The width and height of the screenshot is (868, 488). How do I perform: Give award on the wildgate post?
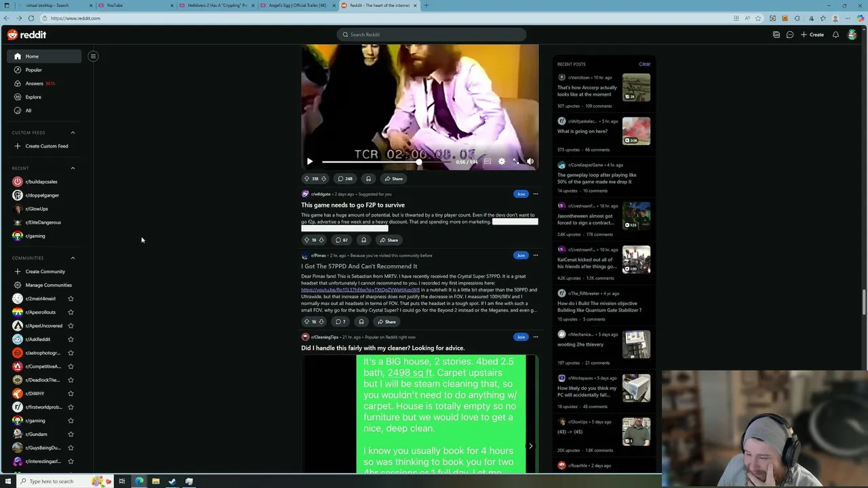coord(363,240)
